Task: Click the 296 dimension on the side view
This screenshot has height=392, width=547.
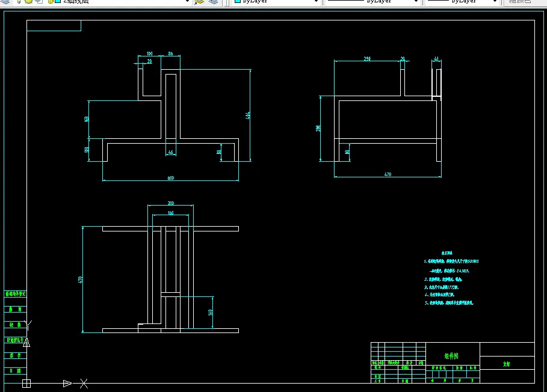Action: pyautogui.click(x=367, y=59)
